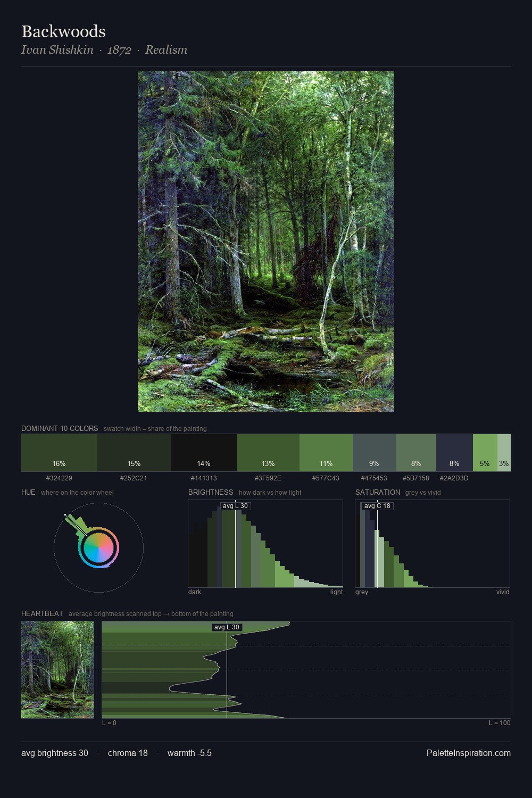
Task: Click 'chroma 18' in footer
Action: click(x=128, y=753)
